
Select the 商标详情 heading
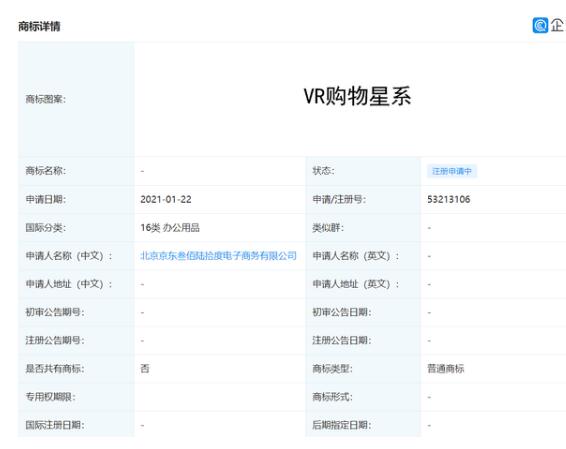tap(39, 26)
